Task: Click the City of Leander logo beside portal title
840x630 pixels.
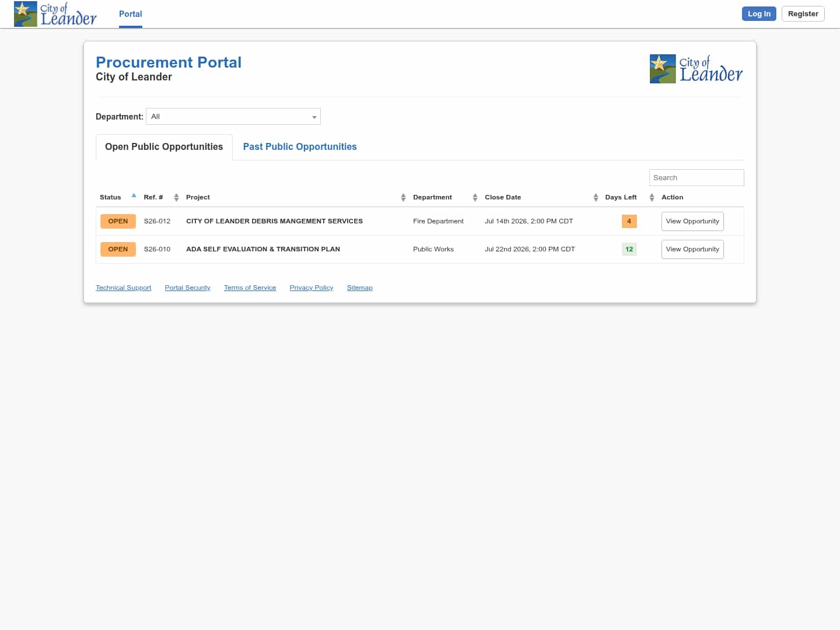Action: pos(696,69)
